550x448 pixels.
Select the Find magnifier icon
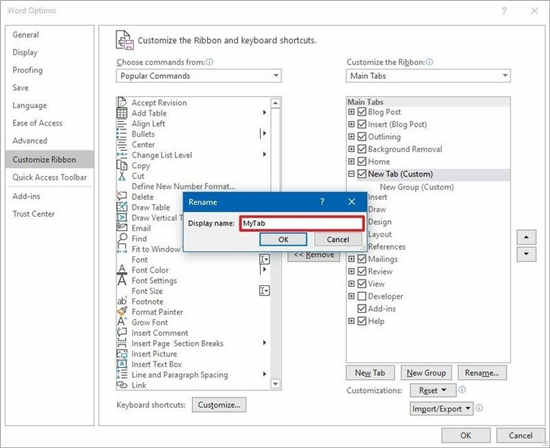click(122, 239)
